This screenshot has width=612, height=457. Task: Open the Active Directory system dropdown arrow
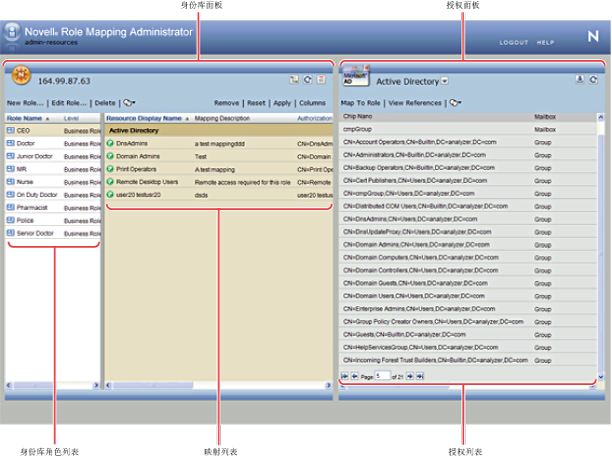tap(445, 81)
